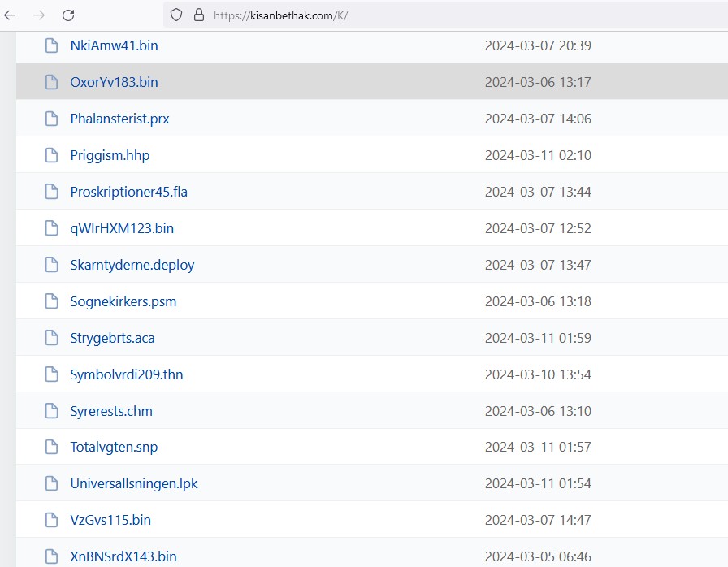Select the date 2024-03-07 13:44
Image resolution: width=728 pixels, height=567 pixels.
(x=538, y=192)
